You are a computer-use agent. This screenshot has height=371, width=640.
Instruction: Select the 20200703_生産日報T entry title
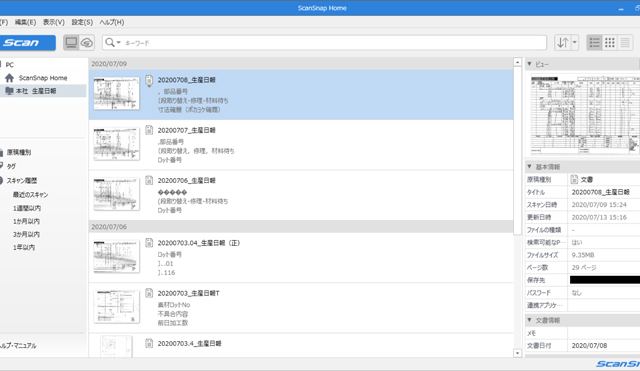[x=189, y=293]
